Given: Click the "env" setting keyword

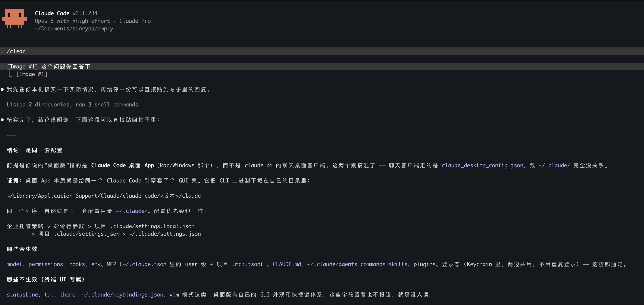Looking at the screenshot, I should [x=96, y=264].
